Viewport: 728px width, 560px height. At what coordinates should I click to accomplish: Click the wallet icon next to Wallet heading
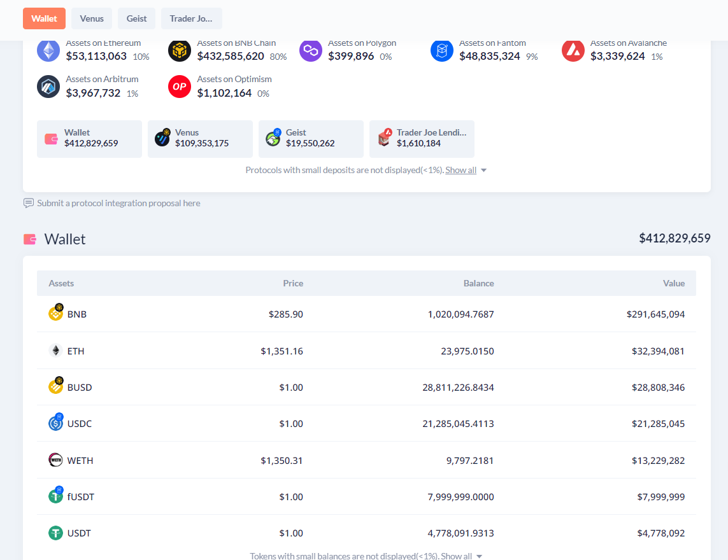click(30, 239)
